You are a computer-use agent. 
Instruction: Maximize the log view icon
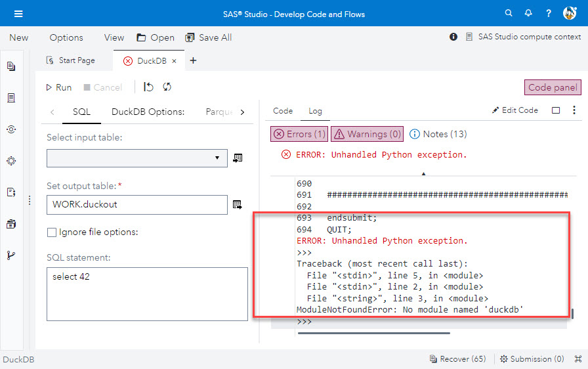click(556, 110)
